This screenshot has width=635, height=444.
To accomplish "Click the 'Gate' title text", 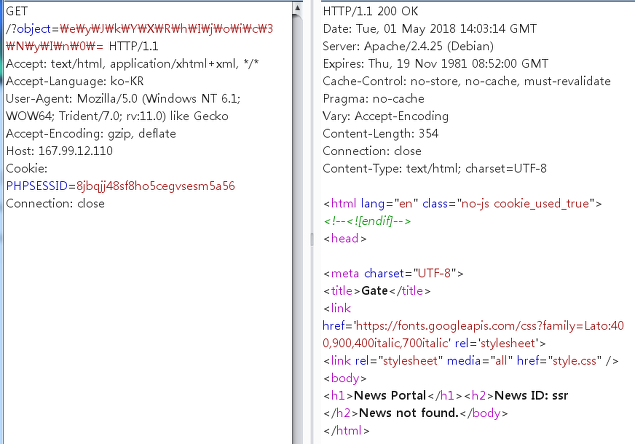I will click(375, 290).
